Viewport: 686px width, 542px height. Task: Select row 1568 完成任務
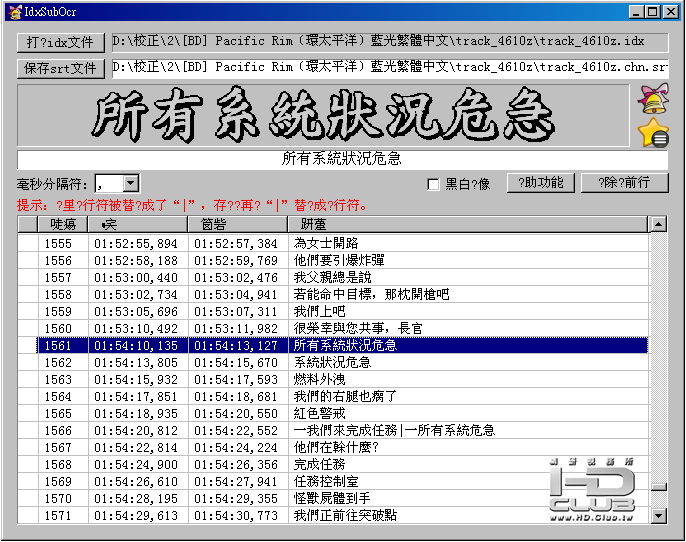pos(332,465)
